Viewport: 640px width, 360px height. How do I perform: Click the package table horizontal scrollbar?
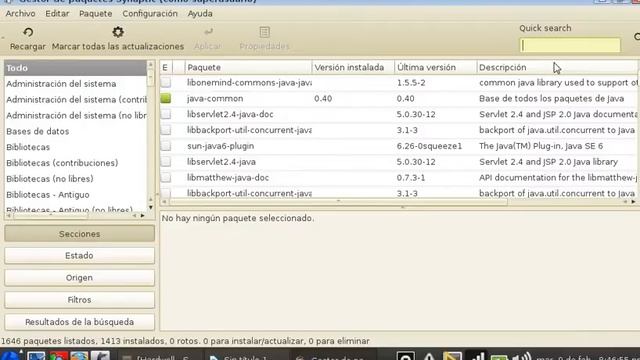(338, 202)
